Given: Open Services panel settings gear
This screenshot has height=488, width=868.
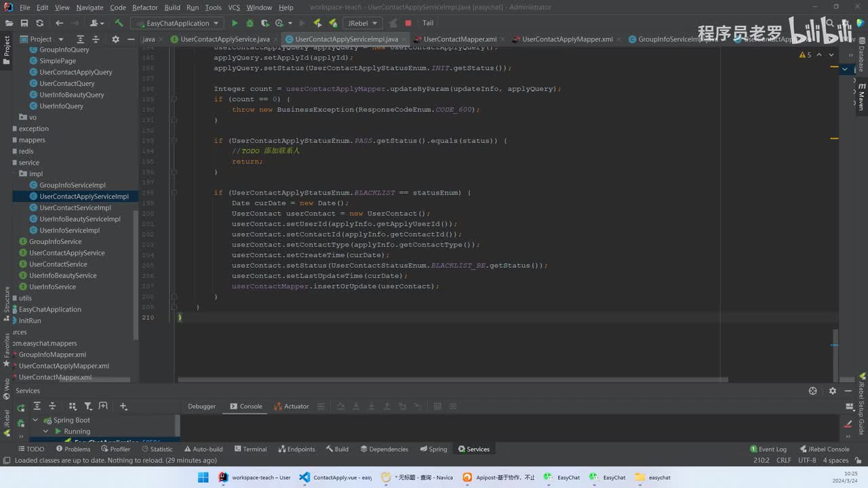Looking at the screenshot, I should [833, 391].
